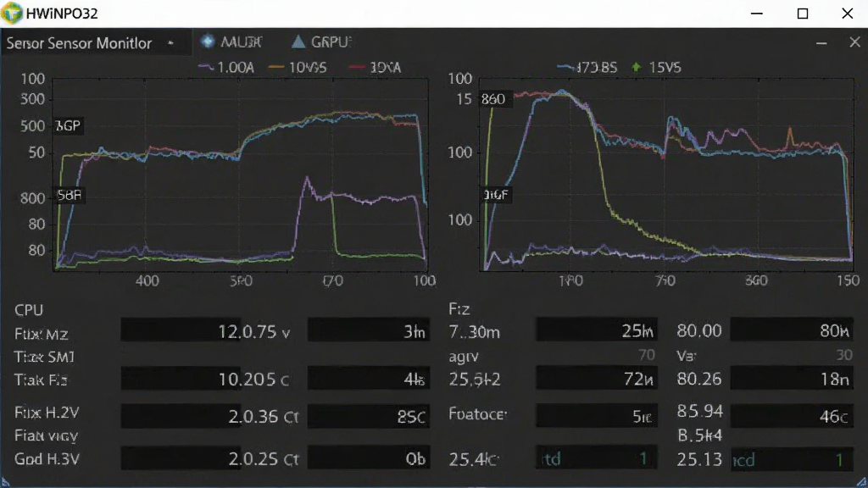Click the 0b value box

[369, 458]
